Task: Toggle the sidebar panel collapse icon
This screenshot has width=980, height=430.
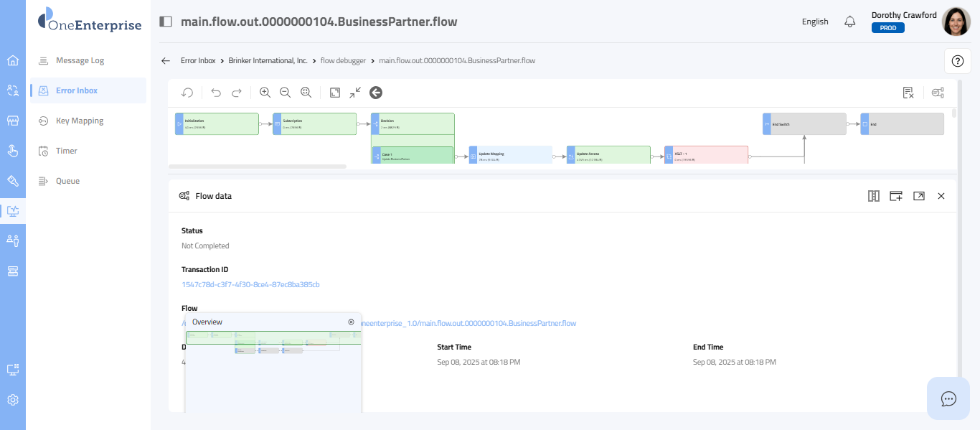Action: pyautogui.click(x=166, y=22)
